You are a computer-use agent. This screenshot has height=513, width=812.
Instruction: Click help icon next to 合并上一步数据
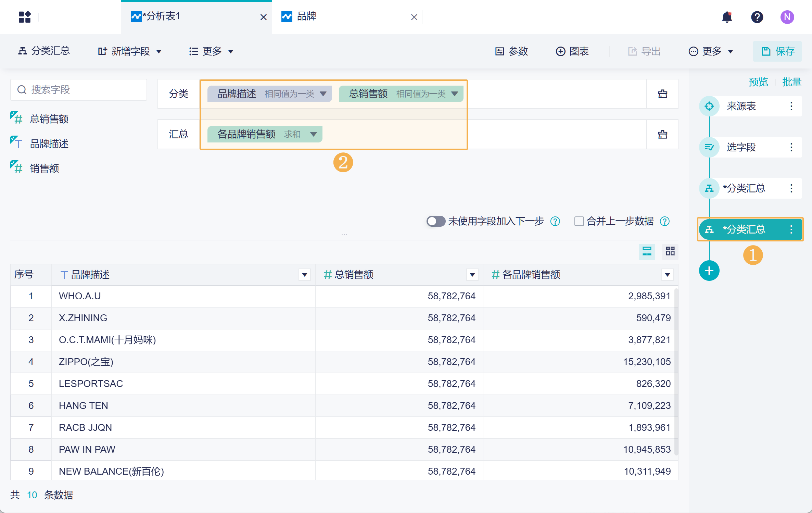click(665, 221)
